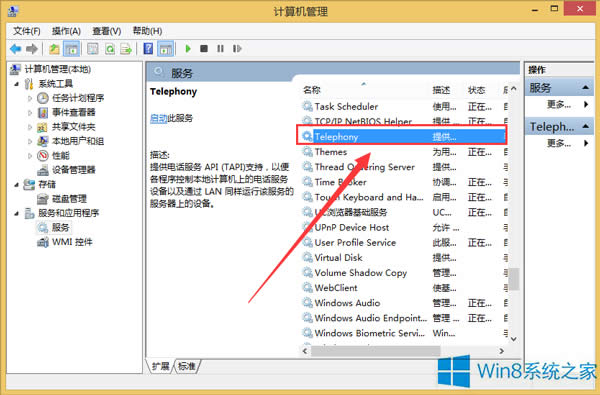Toggle Show/Hide Console Tree toolbar icon

(71, 49)
